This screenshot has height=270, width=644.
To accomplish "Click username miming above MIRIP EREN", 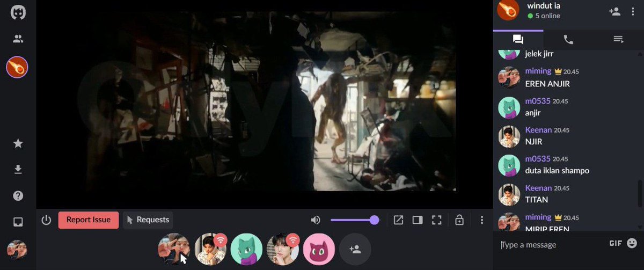I will point(538,217).
